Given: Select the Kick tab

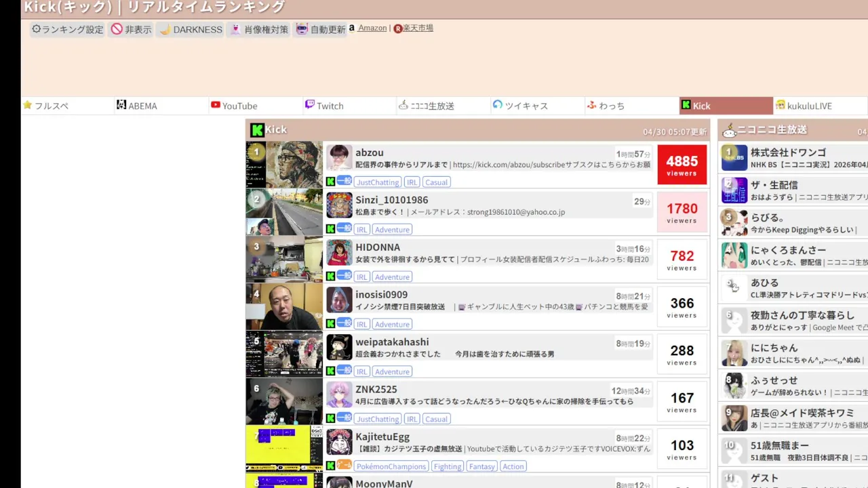Looking at the screenshot, I should 726,106.
